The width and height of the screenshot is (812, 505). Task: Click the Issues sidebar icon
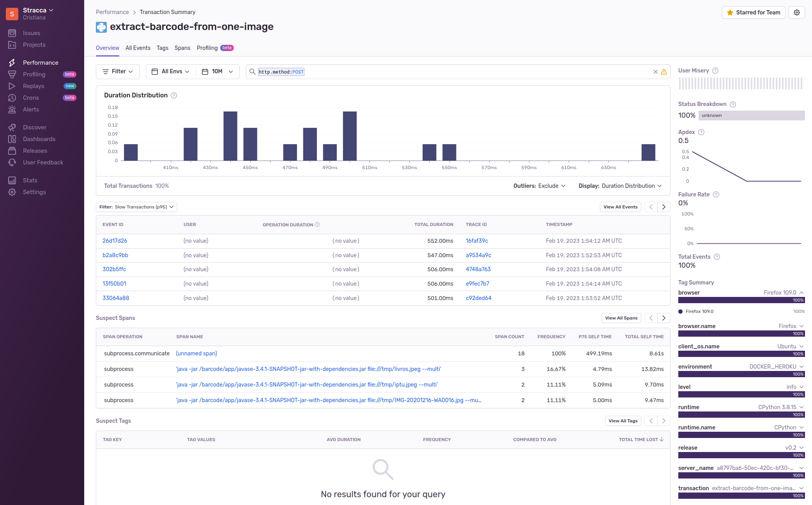[12, 33]
